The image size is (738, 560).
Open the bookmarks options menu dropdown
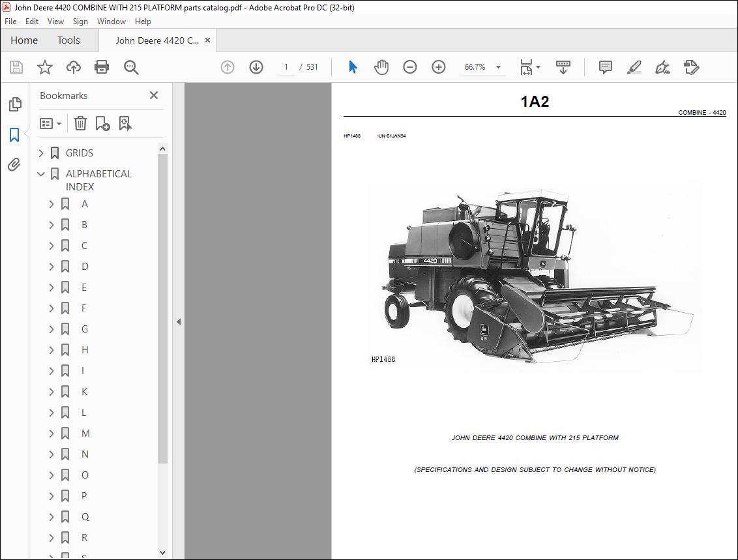tap(50, 123)
